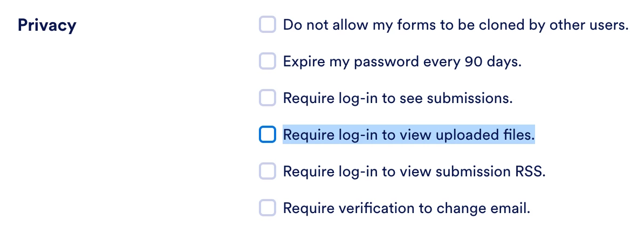Click the 'Do not allow my forms to be cloned' label
This screenshot has height=233, width=644.
click(x=456, y=25)
